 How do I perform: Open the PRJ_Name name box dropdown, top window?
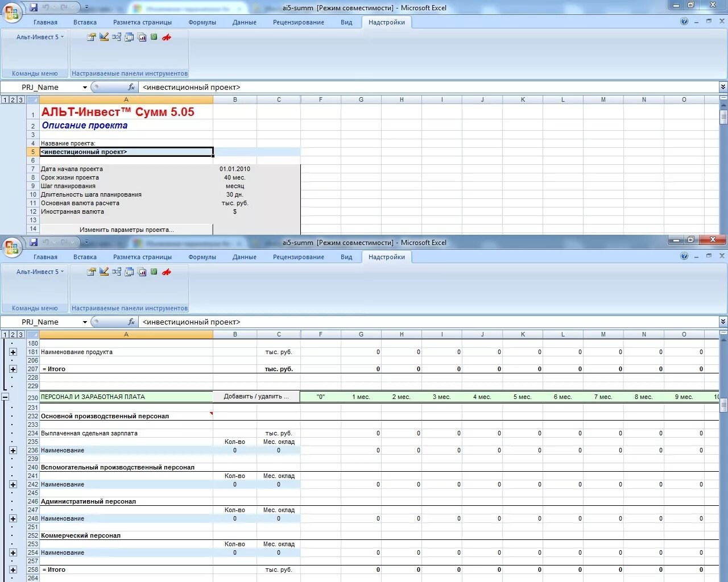tap(85, 87)
